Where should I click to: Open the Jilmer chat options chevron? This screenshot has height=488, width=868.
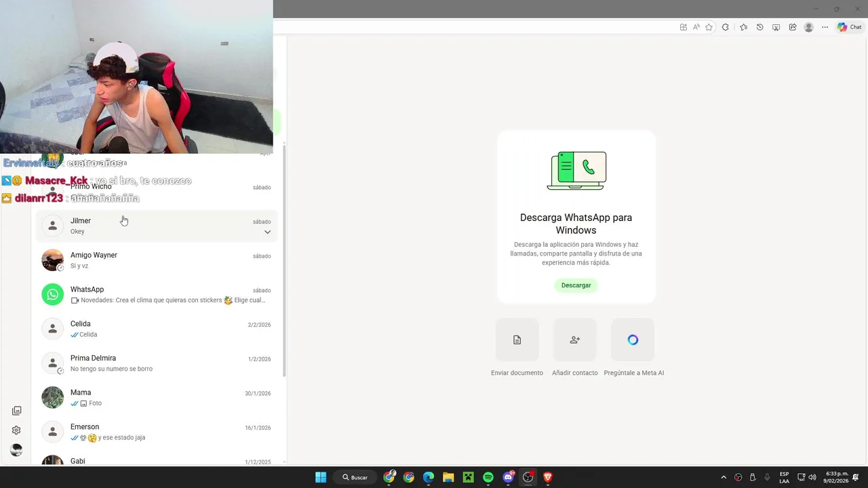point(267,232)
